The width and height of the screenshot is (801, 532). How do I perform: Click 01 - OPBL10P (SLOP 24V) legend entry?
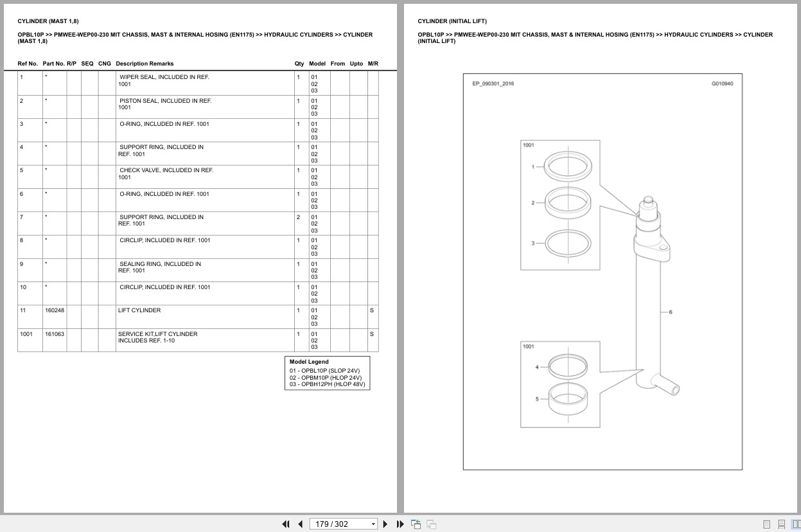click(324, 371)
